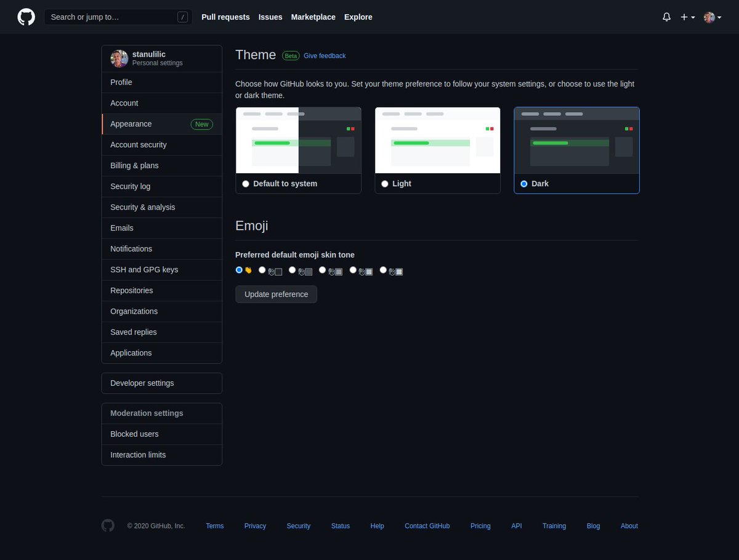Viewport: 739px width, 560px height.
Task: Open notifications via the bell icon
Action: pos(666,17)
